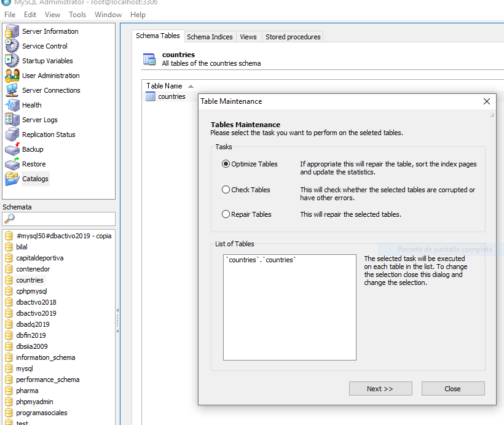Switch to the Schema Tables tab

point(158,36)
